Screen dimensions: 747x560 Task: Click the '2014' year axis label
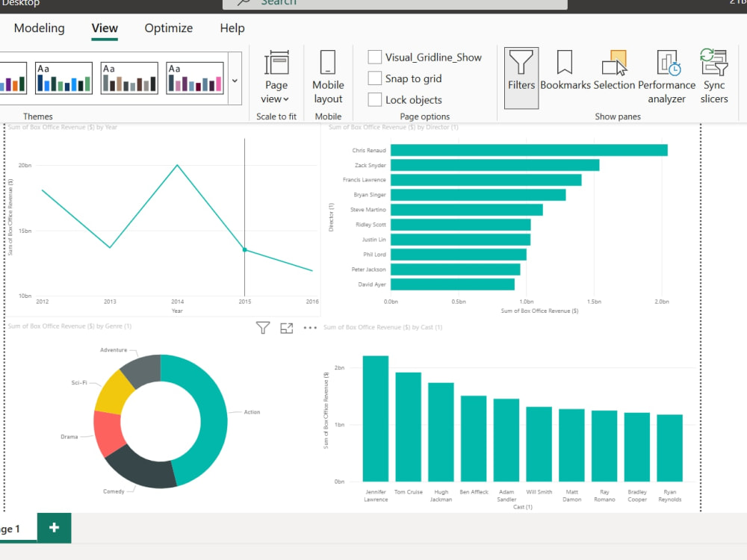[177, 302]
